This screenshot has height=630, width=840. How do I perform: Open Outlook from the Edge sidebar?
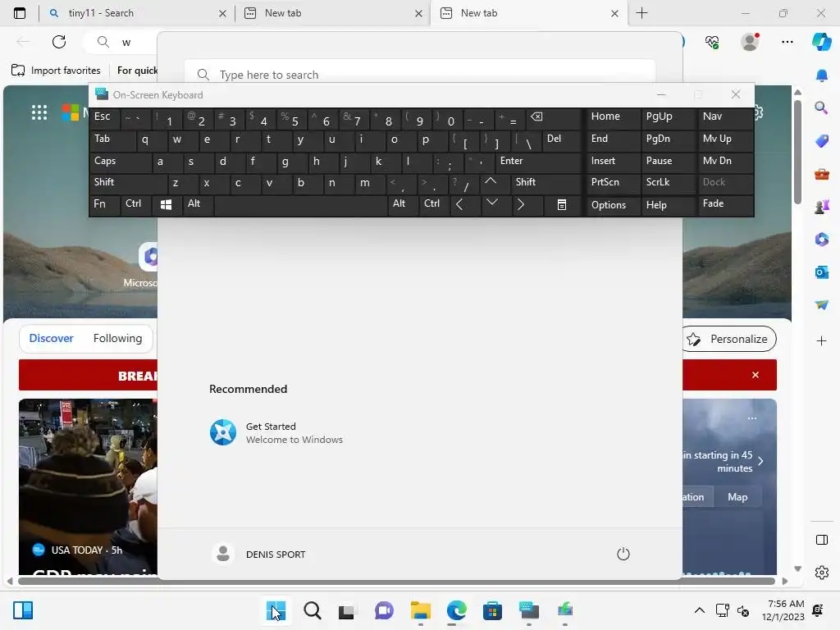pos(821,272)
